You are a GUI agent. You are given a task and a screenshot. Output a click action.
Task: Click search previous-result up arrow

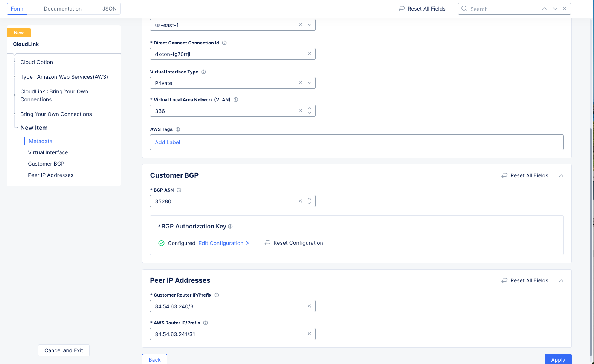coord(544,9)
